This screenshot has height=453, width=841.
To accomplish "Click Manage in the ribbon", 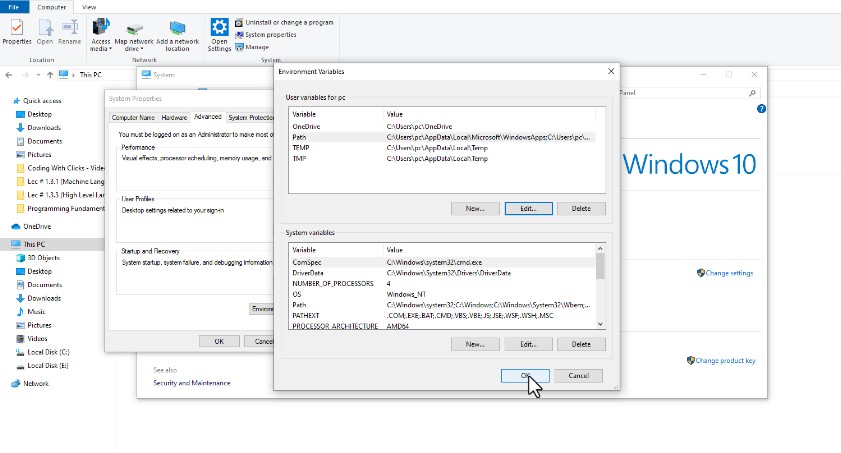I will pos(252,47).
